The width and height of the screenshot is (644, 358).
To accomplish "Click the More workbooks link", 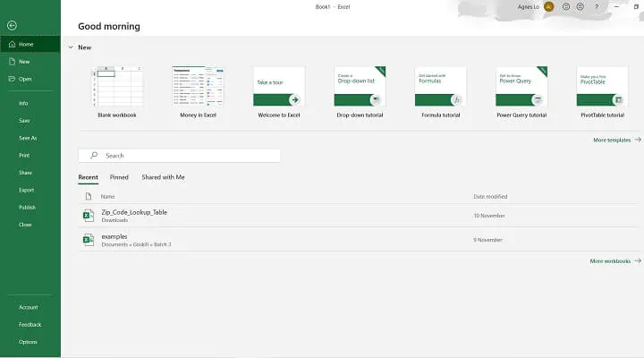I will pyautogui.click(x=615, y=261).
